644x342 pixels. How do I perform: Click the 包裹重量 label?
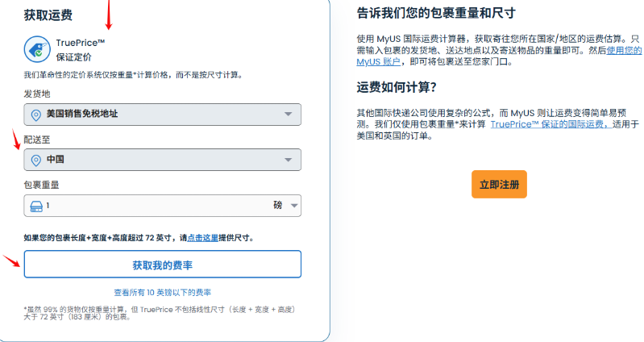pos(41,185)
